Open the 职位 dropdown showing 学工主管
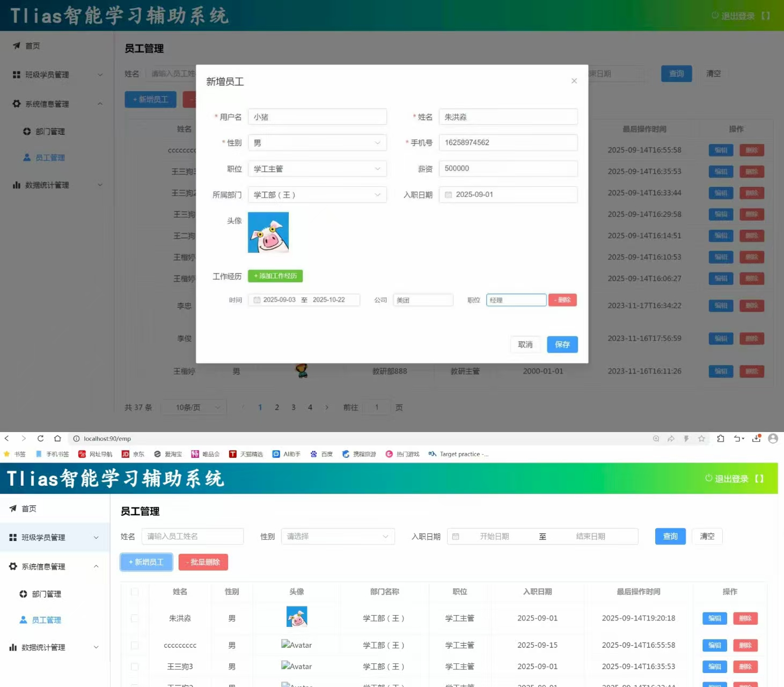Screen dimensions: 784x687 point(317,169)
